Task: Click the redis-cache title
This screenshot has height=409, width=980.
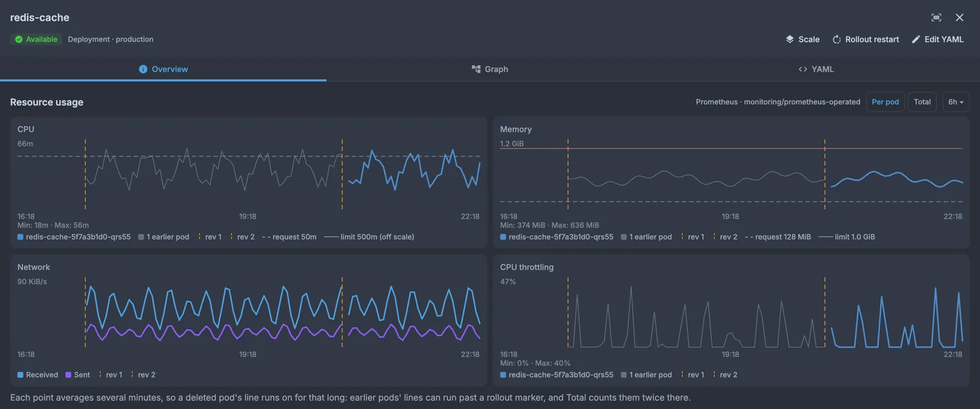Action: point(40,18)
